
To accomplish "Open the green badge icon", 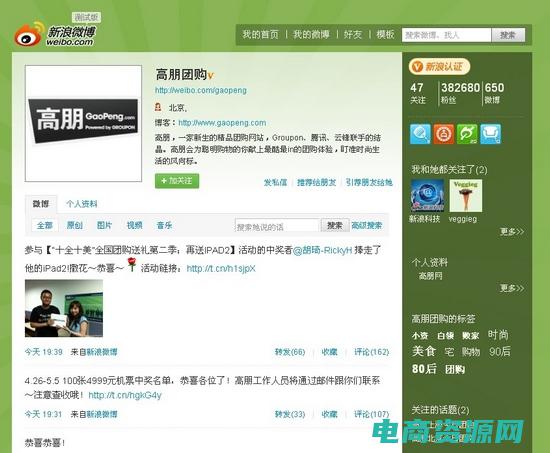I will 467,134.
